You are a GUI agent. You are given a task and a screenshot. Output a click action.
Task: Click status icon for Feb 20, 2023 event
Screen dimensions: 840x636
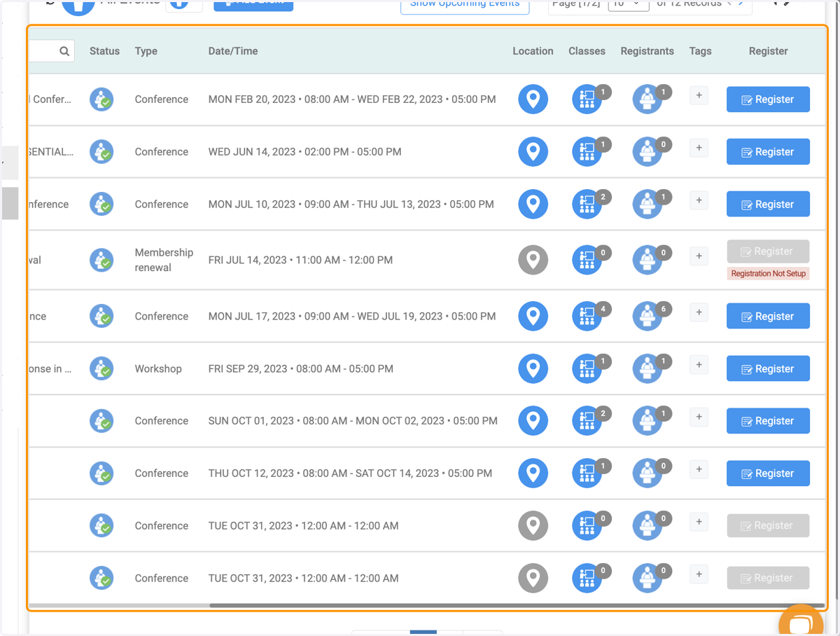point(101,99)
